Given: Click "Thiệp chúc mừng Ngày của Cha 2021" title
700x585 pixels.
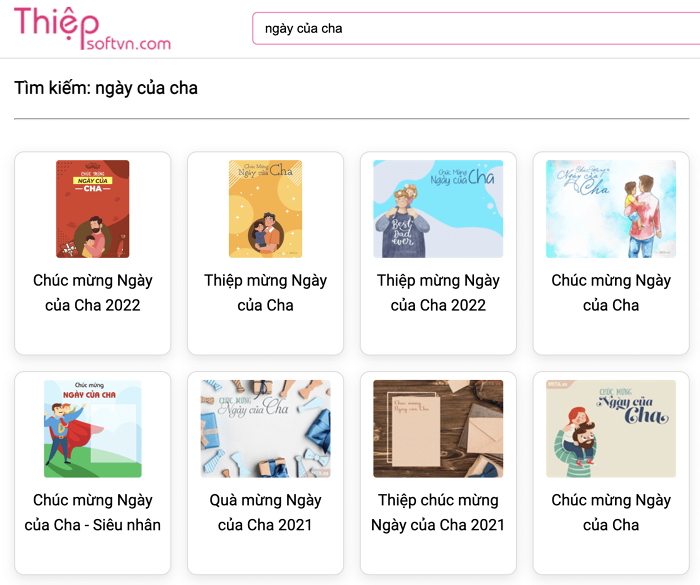Looking at the screenshot, I should (x=438, y=512).
